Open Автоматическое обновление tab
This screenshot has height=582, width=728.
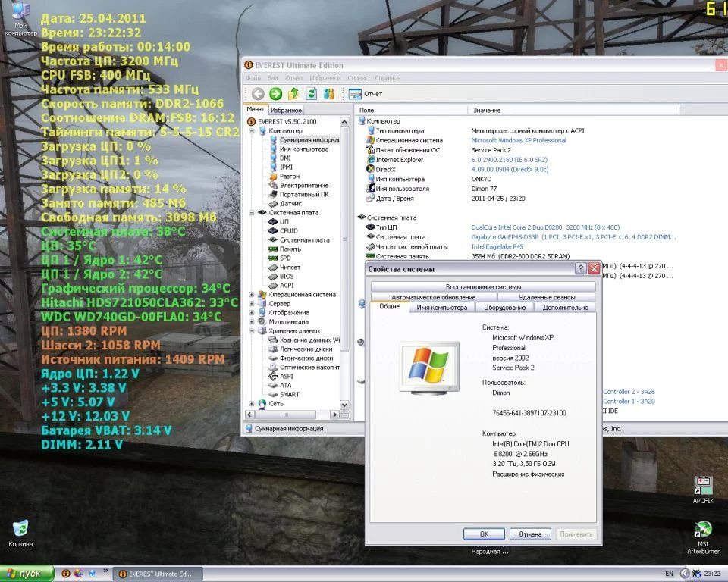pos(433,297)
